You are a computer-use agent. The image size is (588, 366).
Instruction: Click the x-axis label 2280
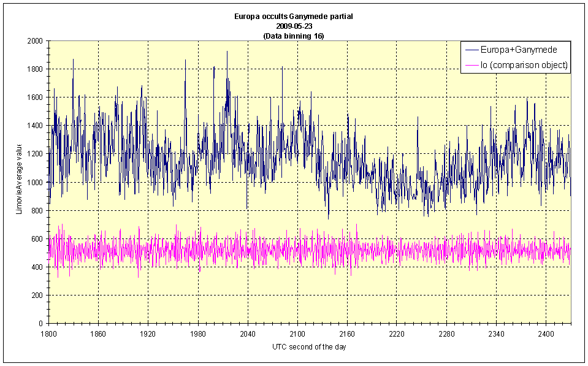point(446,334)
